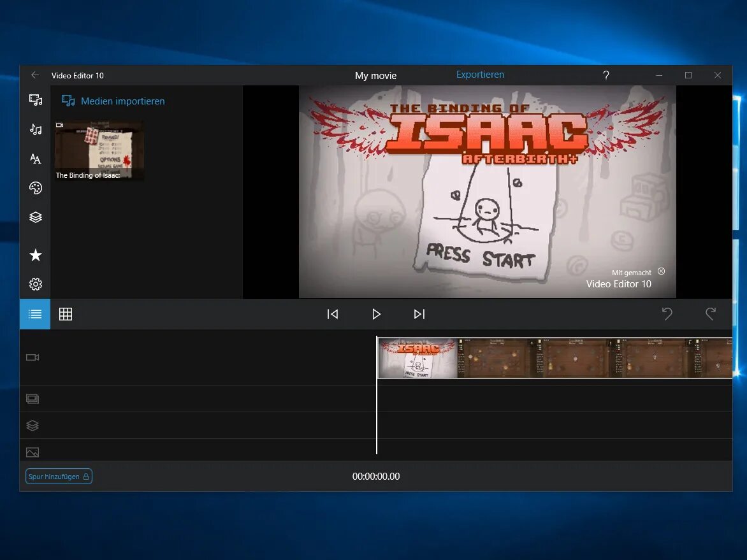This screenshot has width=747, height=560.
Task: Click the Video Editor 10 app title
Action: pyautogui.click(x=78, y=76)
